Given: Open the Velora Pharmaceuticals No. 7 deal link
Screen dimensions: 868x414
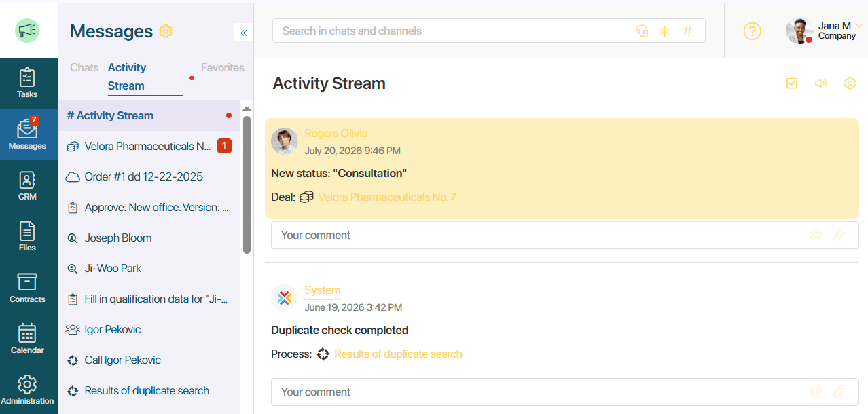Looking at the screenshot, I should tap(387, 197).
